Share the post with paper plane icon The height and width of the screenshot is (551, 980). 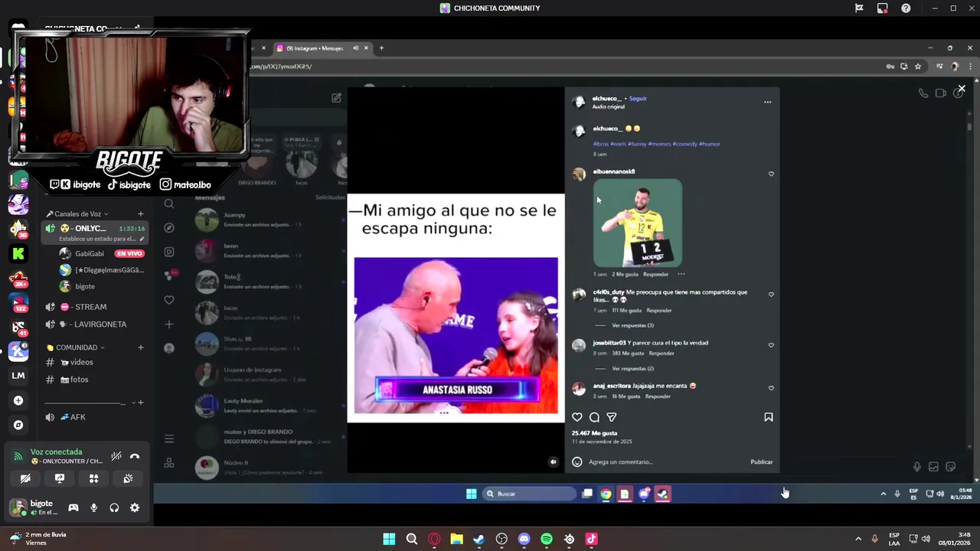pyautogui.click(x=611, y=417)
